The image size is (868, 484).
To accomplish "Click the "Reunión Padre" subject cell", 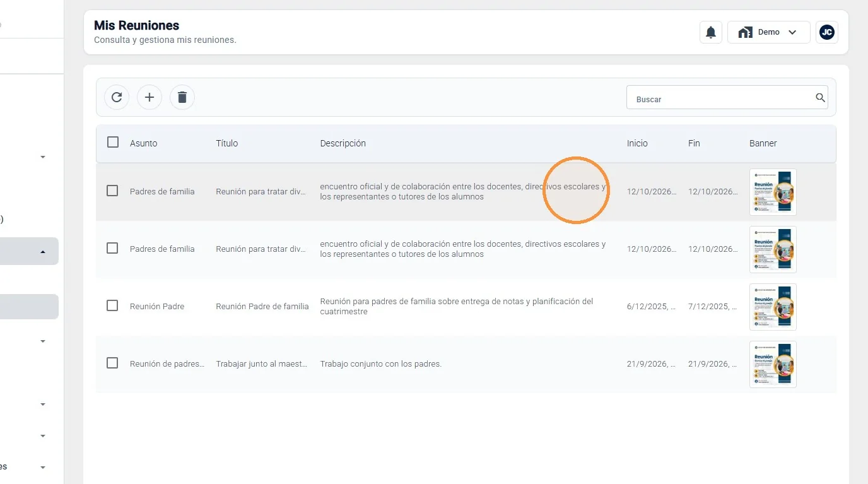I will tap(157, 307).
